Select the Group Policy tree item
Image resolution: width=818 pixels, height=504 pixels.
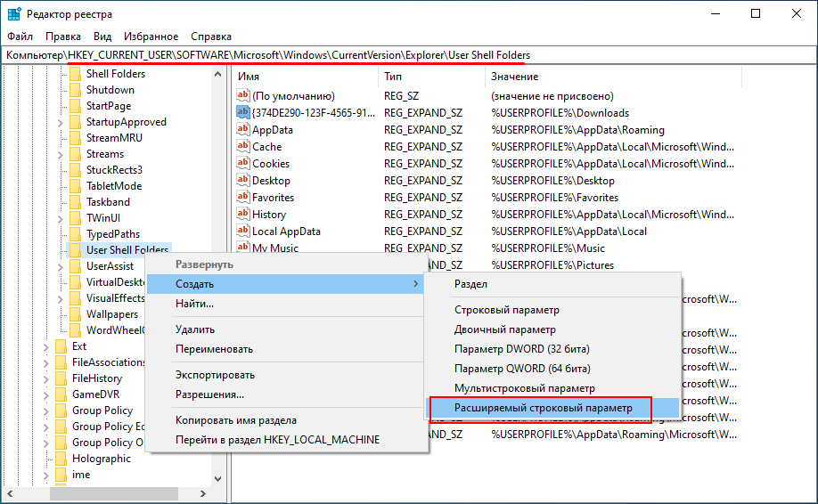click(102, 411)
